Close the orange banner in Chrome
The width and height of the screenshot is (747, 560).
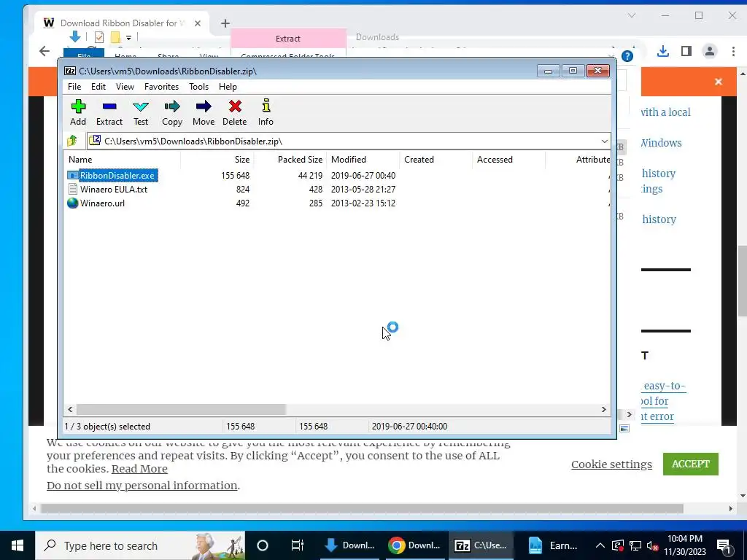[719, 82]
